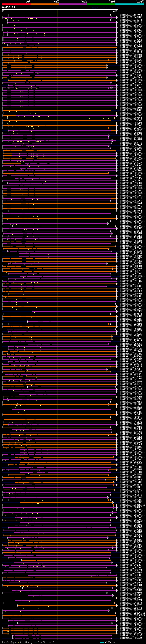This screenshot has width=146, height=644.
Task: Open the UniRef100_A8JFD4 hit
Action: [x=131, y=266]
